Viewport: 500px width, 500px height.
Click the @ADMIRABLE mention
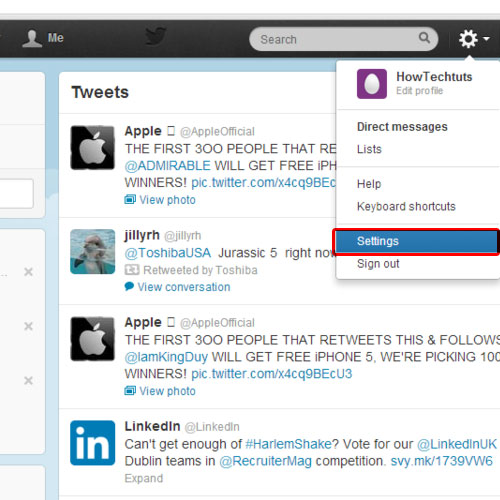(x=167, y=166)
